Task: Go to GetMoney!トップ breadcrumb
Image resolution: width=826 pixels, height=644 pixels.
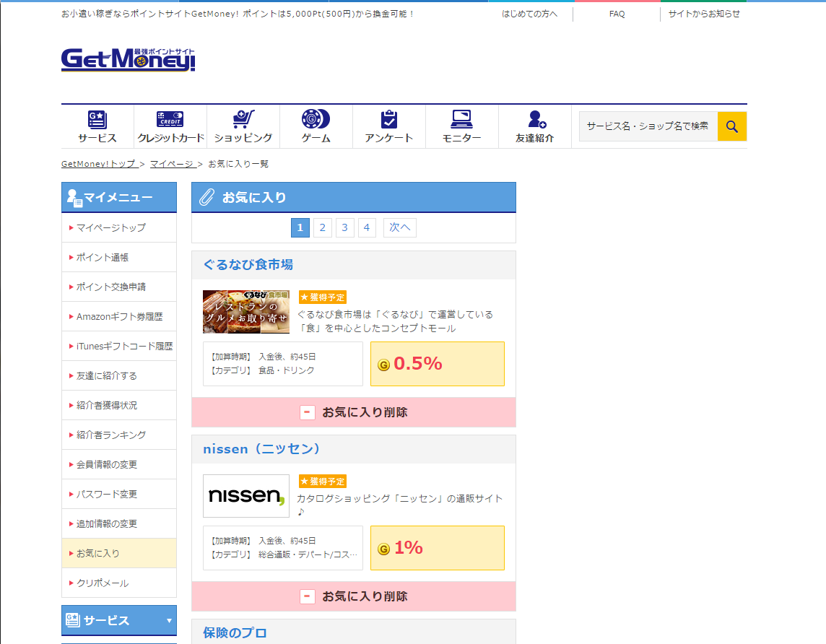Action: (x=99, y=164)
